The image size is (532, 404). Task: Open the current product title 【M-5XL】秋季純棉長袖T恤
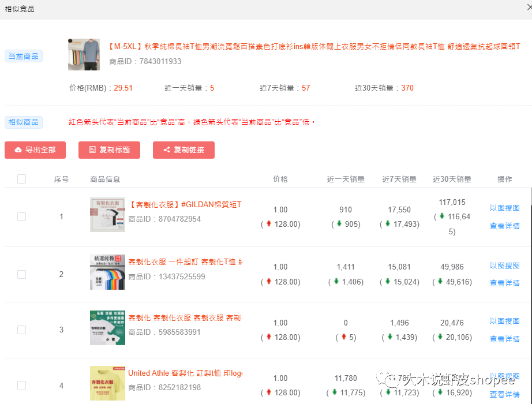(314, 47)
